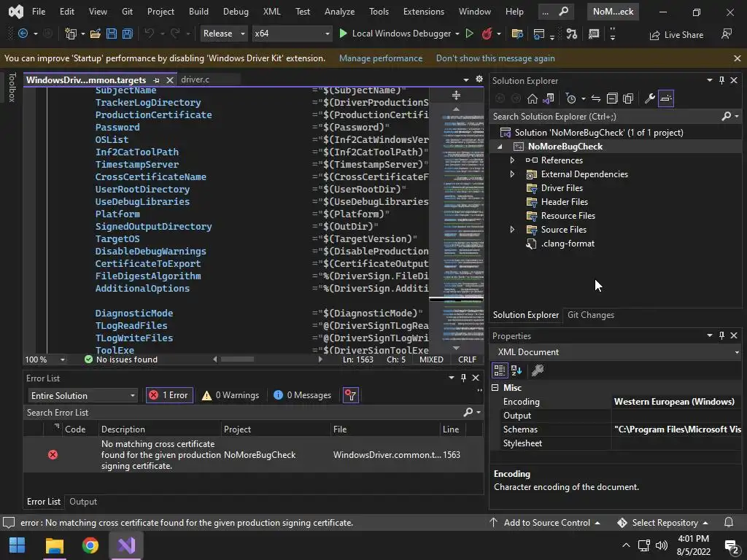The width and height of the screenshot is (747, 560).
Task: Click the Find in Files toolbar icon
Action: (517, 34)
